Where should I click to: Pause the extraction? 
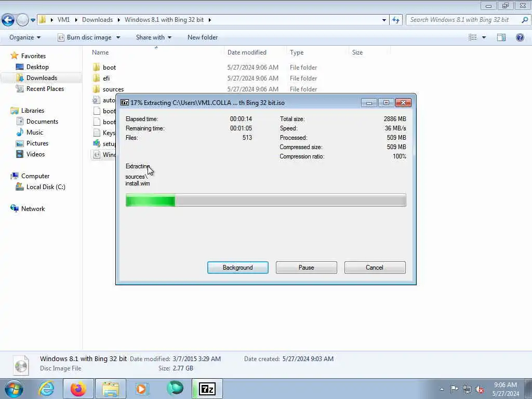click(306, 268)
